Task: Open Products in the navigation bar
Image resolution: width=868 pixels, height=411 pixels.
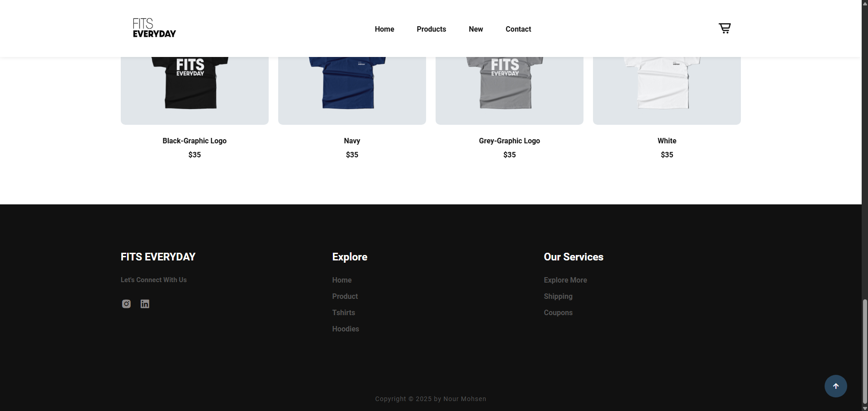Action: coord(431,29)
